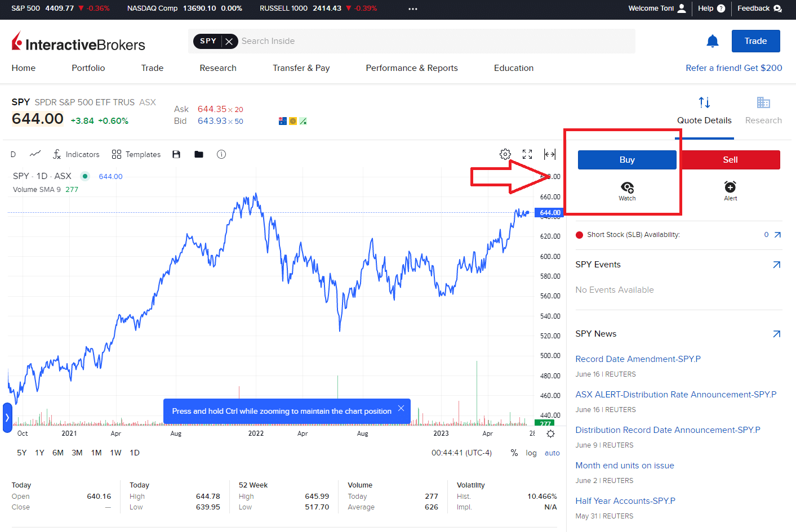Open the notifications bell

point(713,41)
